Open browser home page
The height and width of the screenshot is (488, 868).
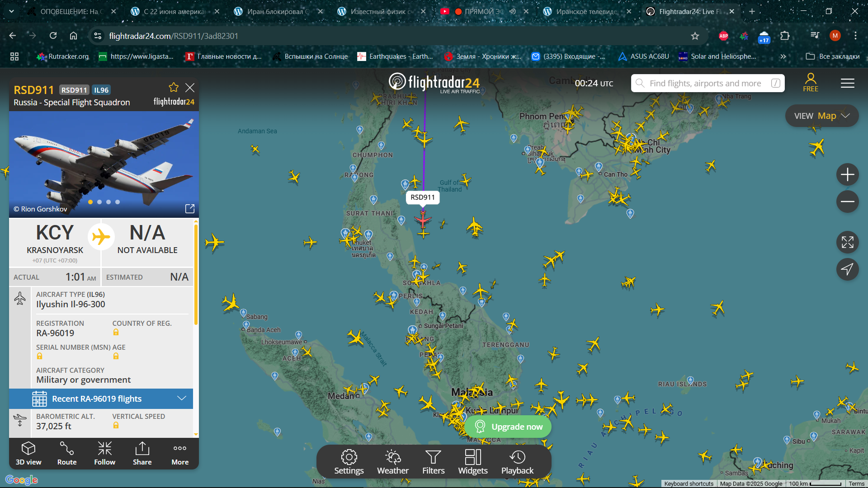[x=73, y=36]
